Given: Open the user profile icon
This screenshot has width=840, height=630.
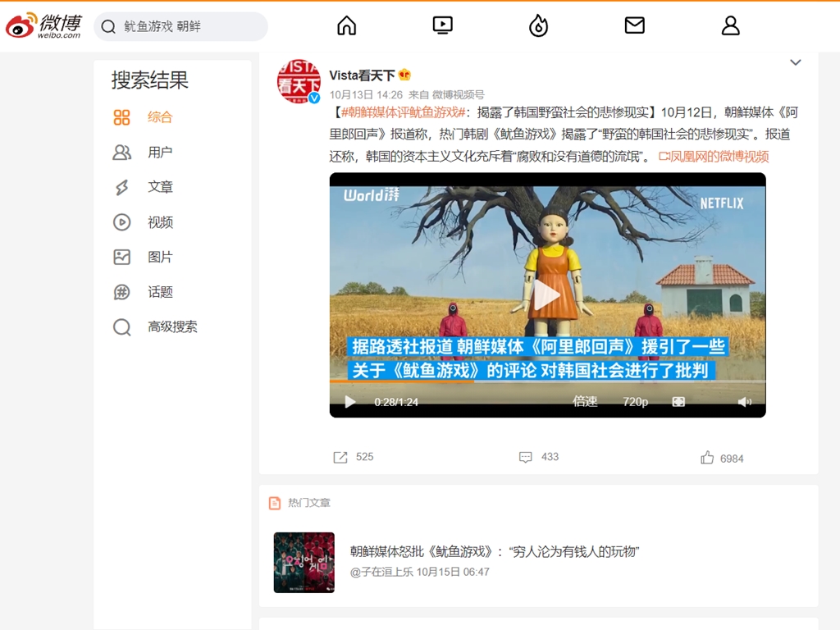Looking at the screenshot, I should pos(731,25).
